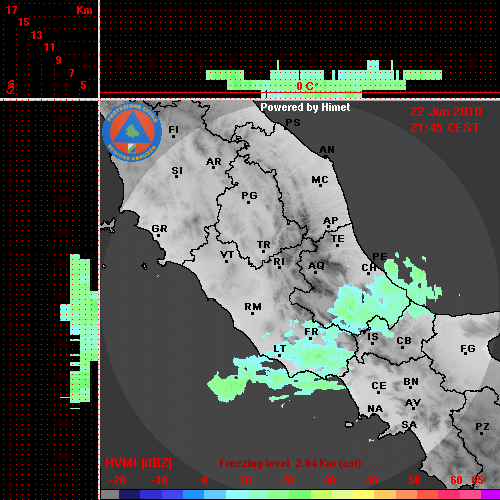Select the date '22 Jun 2010'
500x500 pixels.
click(x=446, y=112)
